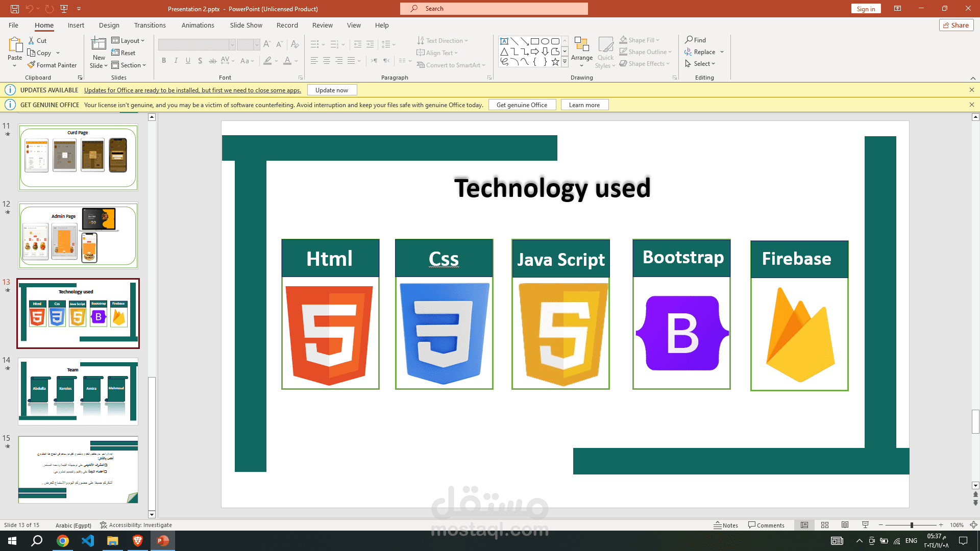Viewport: 980px width, 551px height.
Task: Click the Windows Start button
Action: [x=12, y=541]
